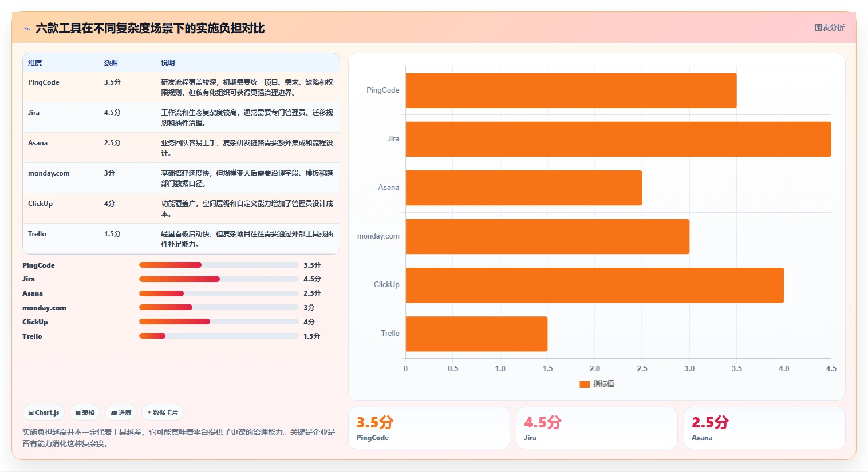Image resolution: width=868 pixels, height=472 pixels.
Task: Click the monday.com bar in chart
Action: (547, 236)
